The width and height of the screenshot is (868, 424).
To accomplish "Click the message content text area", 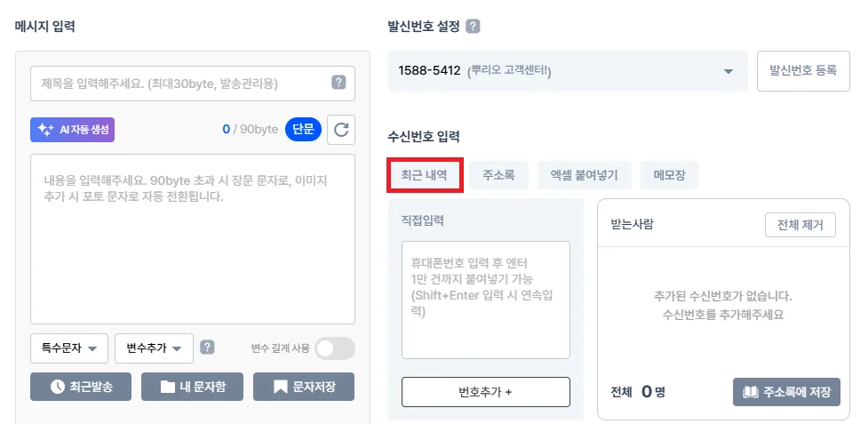I will [193, 238].
